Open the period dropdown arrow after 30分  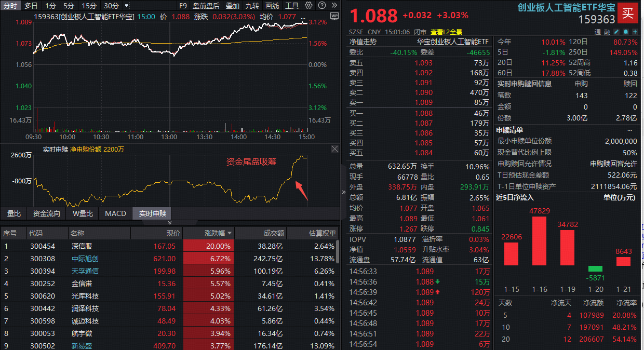(126, 6)
